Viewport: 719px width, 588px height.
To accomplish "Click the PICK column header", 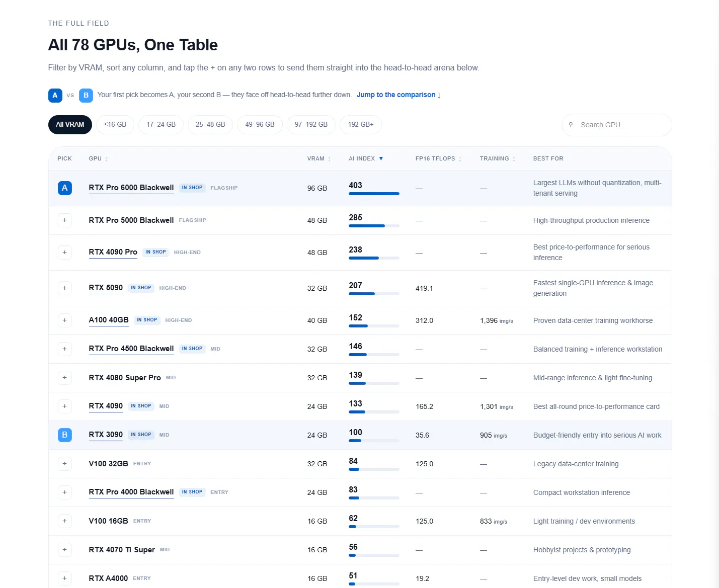I will tap(64, 158).
